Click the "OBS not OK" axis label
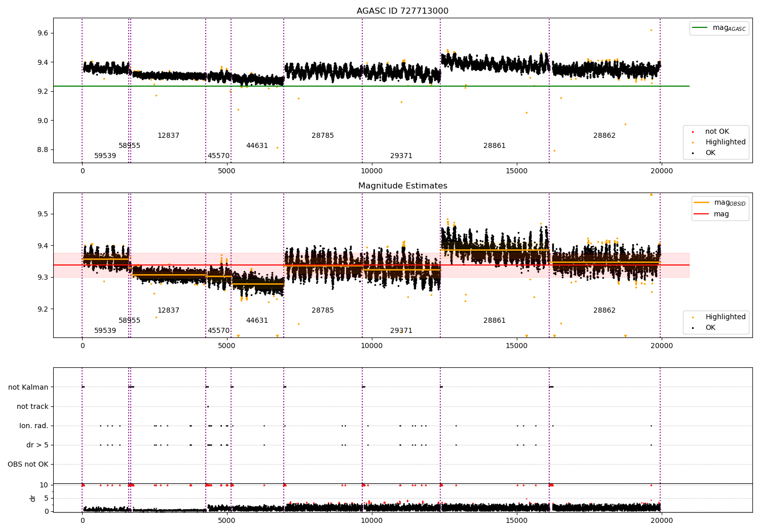The height and width of the screenshot is (532, 760). [28, 465]
